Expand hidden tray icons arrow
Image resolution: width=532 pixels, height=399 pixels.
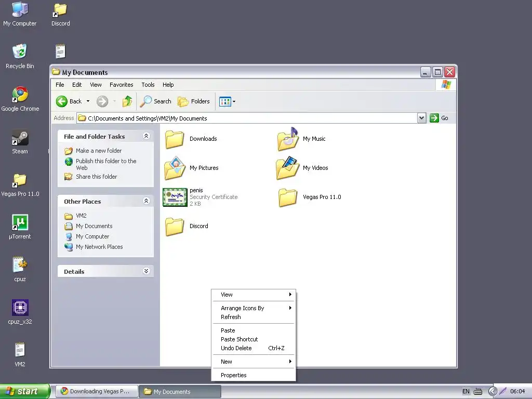click(493, 391)
